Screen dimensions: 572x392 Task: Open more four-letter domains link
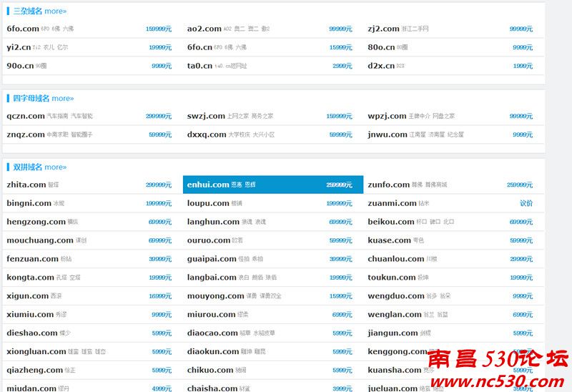click(62, 99)
